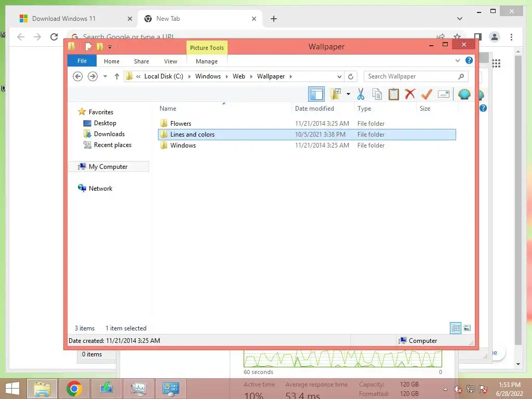Select My Computer in navigation pane
The image size is (532, 399).
coord(108,167)
